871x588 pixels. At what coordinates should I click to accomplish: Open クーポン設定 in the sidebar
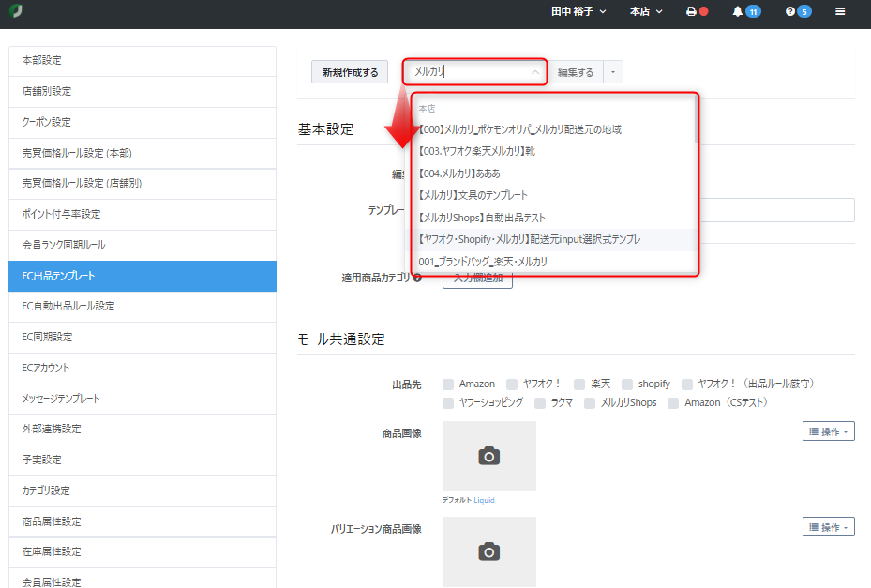(143, 122)
